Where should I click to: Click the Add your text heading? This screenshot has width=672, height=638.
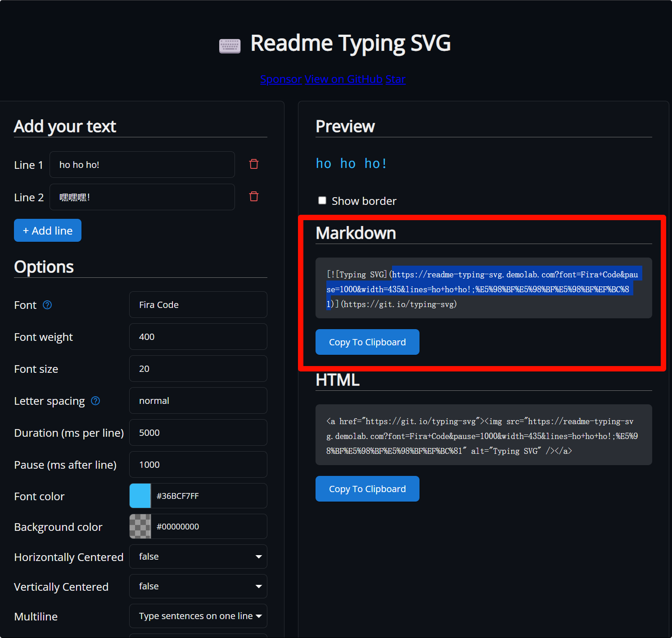point(65,127)
